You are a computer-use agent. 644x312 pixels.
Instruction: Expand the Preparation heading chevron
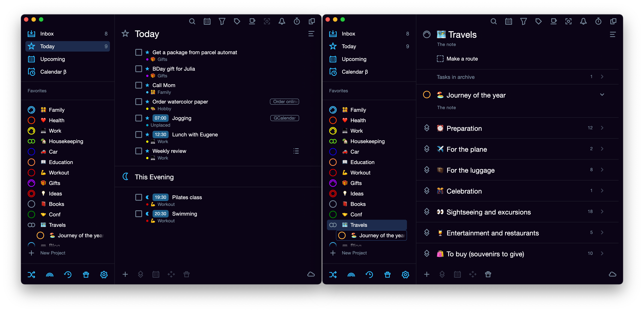tap(602, 128)
